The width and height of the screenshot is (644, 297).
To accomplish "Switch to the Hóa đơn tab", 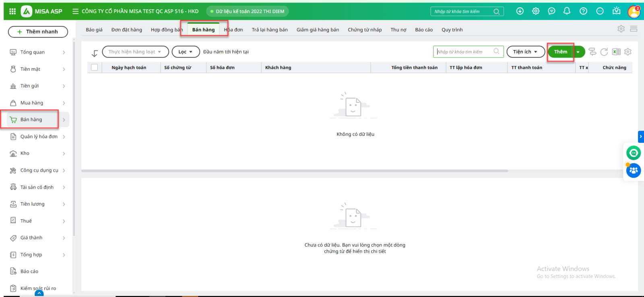I will [x=234, y=30].
